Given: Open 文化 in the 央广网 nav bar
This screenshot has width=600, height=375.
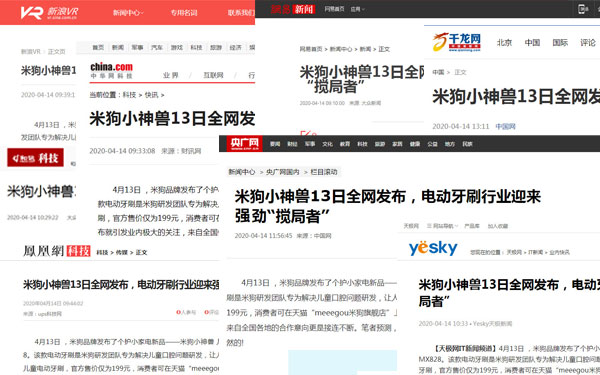Looking at the screenshot, I should pyautogui.click(x=327, y=144).
